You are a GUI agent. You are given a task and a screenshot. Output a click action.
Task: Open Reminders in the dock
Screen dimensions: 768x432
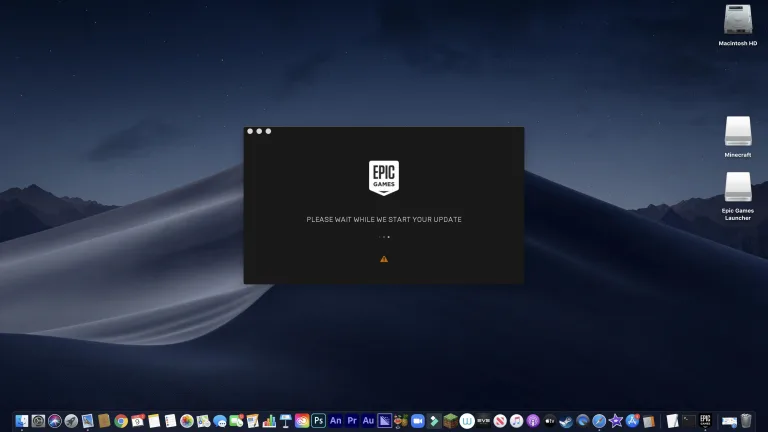pyautogui.click(x=170, y=421)
